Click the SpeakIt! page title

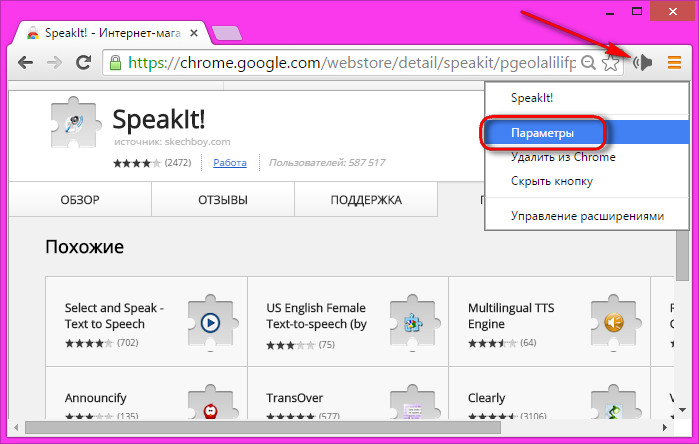tap(159, 119)
